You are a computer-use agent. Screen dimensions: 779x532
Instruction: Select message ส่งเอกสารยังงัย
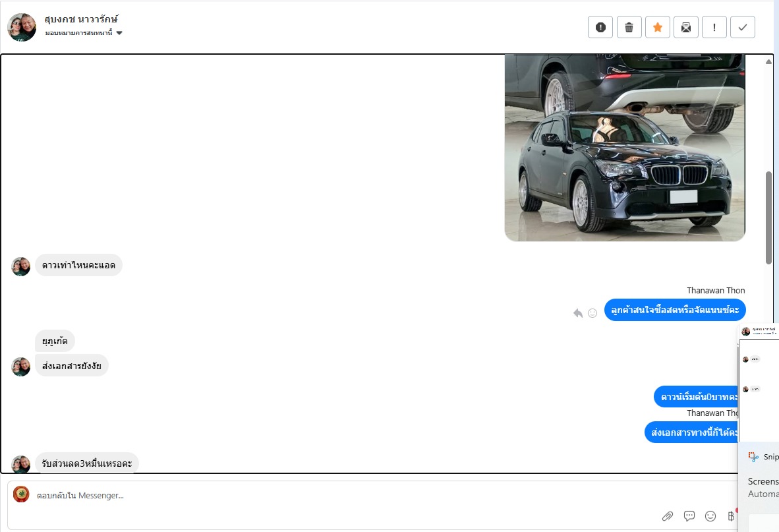pyautogui.click(x=72, y=366)
